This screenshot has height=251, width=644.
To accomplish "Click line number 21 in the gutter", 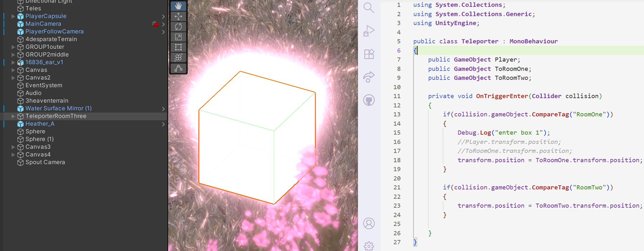I will (397, 187).
